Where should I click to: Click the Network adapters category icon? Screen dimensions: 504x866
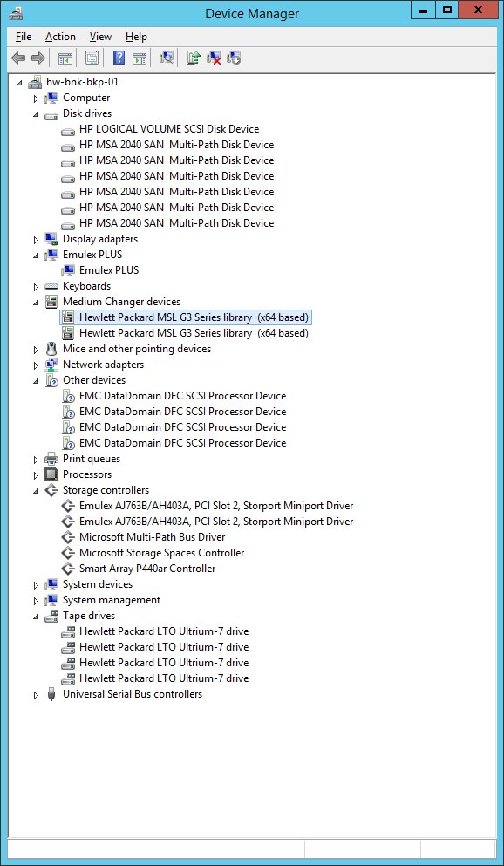click(x=51, y=365)
